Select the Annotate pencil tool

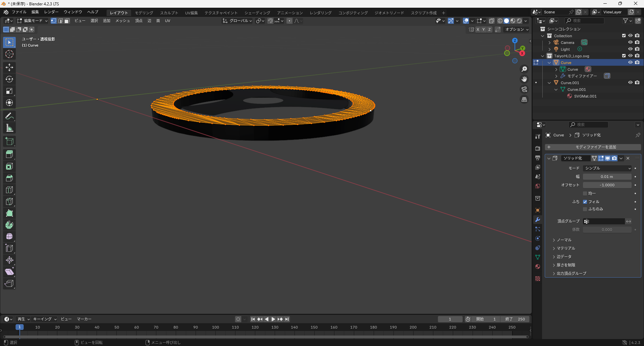pos(9,116)
